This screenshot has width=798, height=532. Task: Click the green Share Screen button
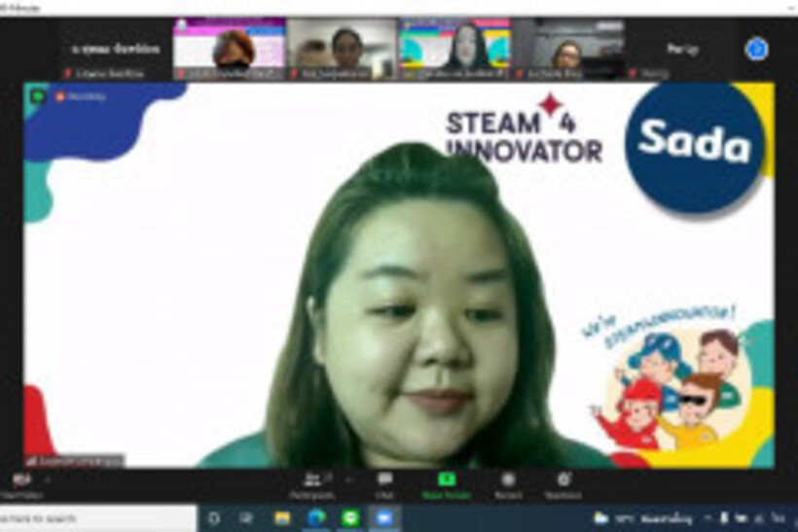tap(447, 485)
